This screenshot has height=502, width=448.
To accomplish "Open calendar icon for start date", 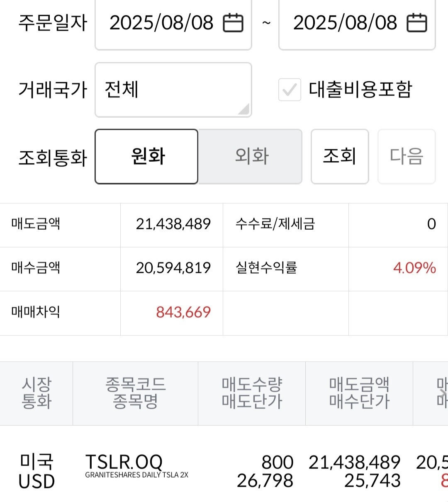I will 233,23.
